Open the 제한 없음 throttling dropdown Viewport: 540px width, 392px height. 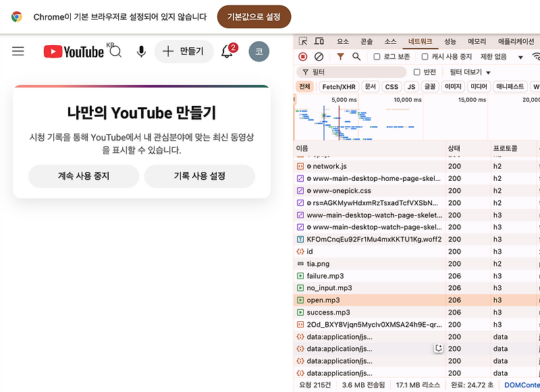[502, 57]
